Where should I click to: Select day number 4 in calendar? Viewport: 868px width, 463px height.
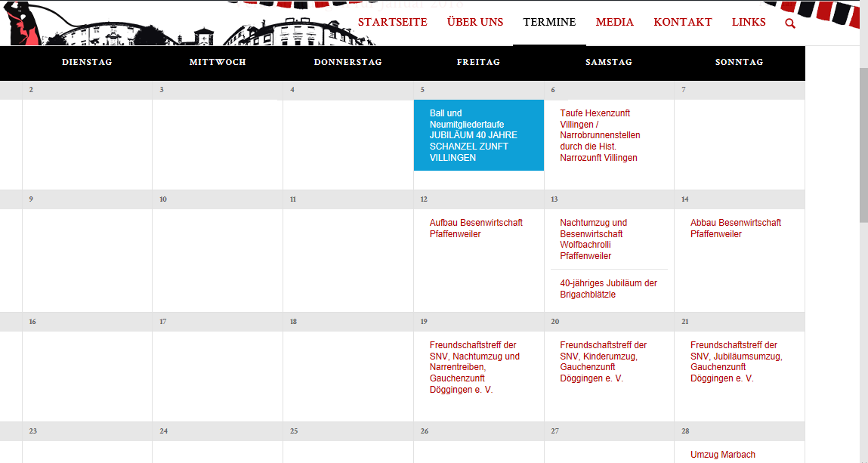(292, 90)
